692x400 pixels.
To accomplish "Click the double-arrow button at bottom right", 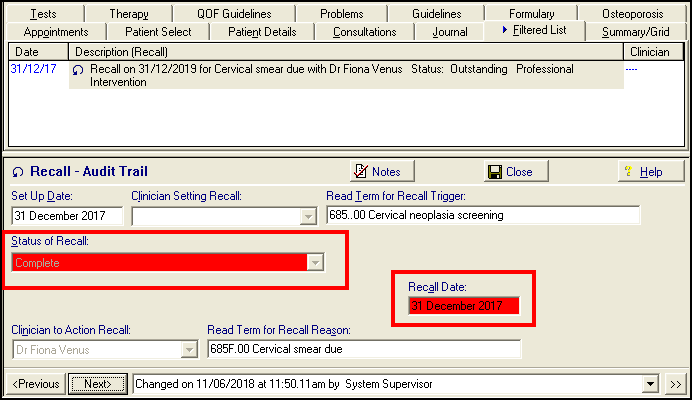I will 676,383.
